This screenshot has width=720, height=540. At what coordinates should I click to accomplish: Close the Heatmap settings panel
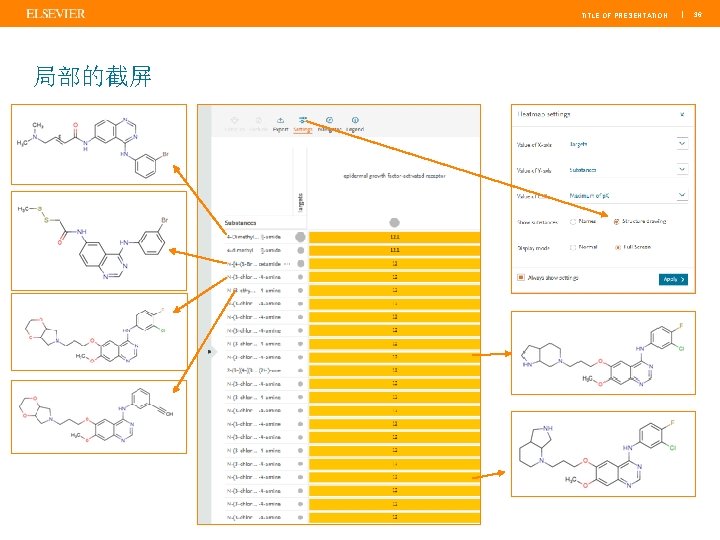pos(682,114)
